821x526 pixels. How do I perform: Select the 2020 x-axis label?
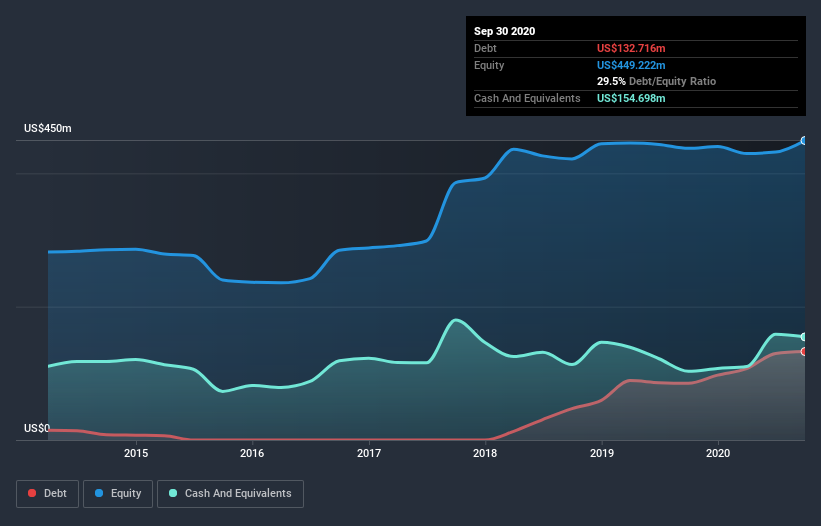718,453
